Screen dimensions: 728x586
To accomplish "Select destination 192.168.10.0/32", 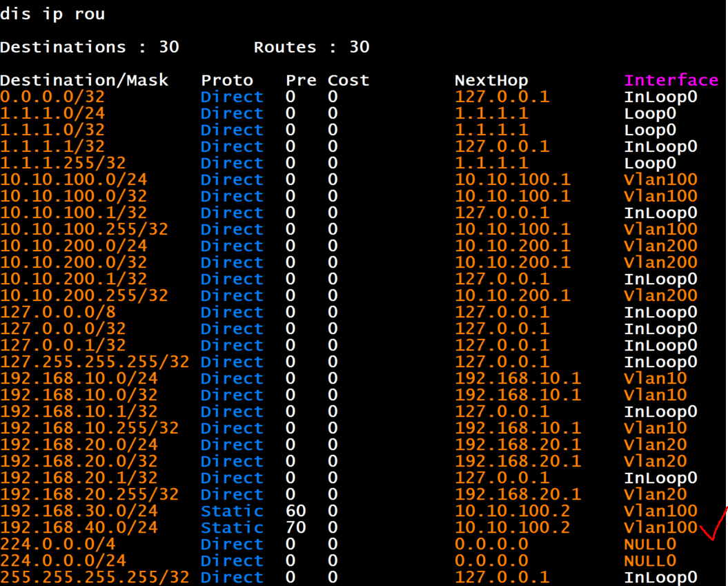I will click(79, 395).
